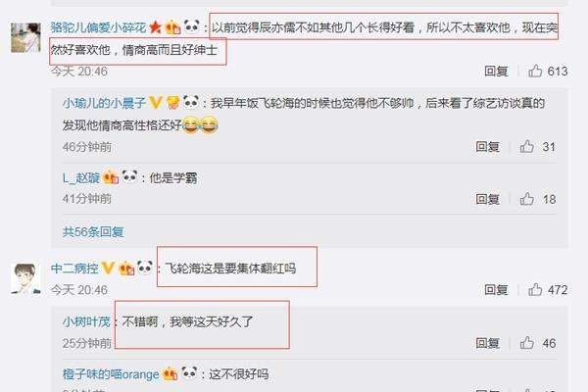The height and width of the screenshot is (392, 588).
Task: Reply to the comment liked 613 times
Action: coord(496,71)
